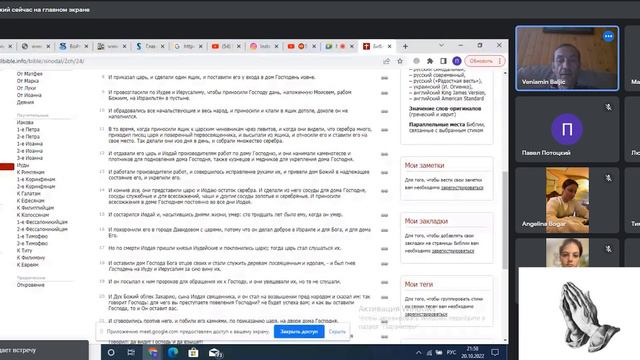The height and width of the screenshot is (360, 640).
Task: Open the book Деяния
Action: [x=25, y=102]
